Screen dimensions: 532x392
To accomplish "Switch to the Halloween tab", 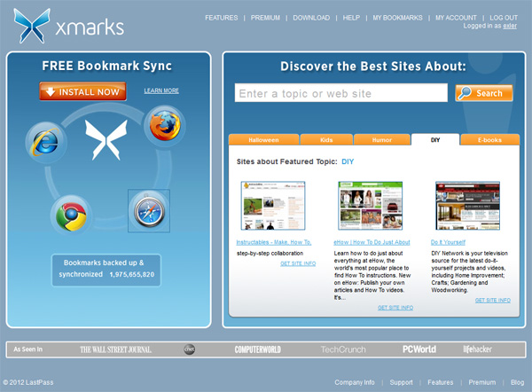I will coord(263,140).
